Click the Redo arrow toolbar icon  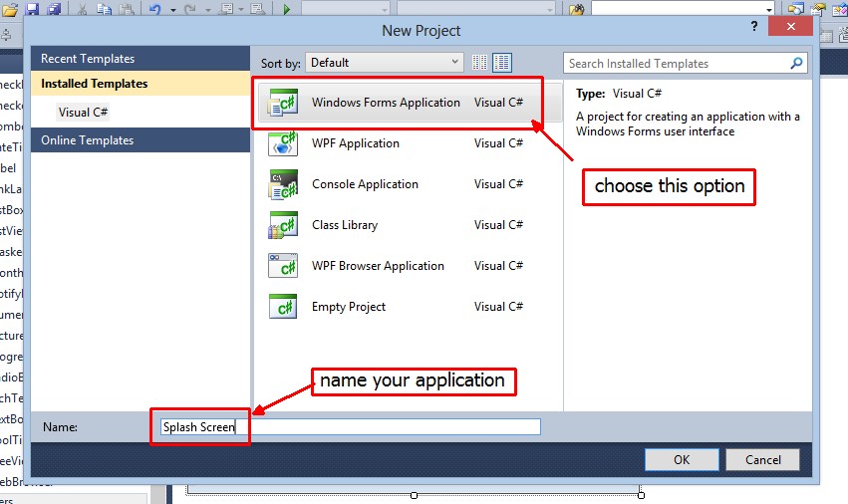189,8
